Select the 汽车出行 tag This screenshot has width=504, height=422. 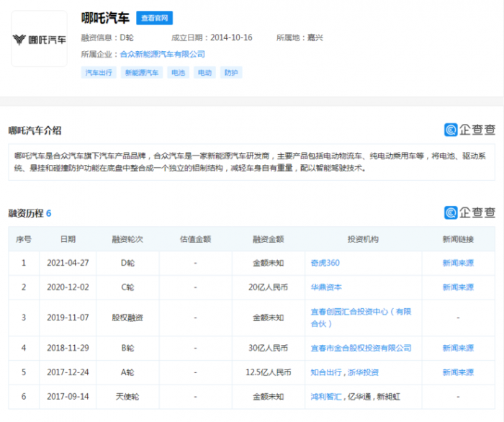coord(99,73)
